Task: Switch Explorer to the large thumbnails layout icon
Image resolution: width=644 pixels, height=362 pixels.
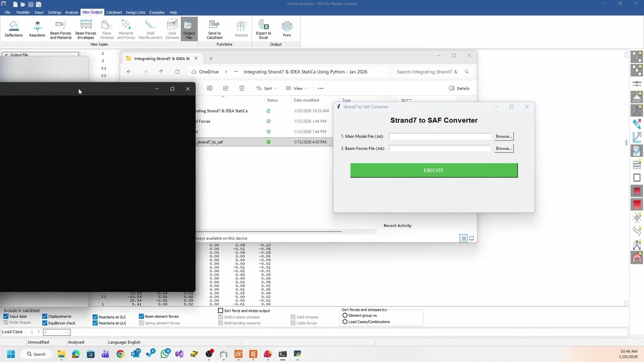Action: click(x=471, y=238)
